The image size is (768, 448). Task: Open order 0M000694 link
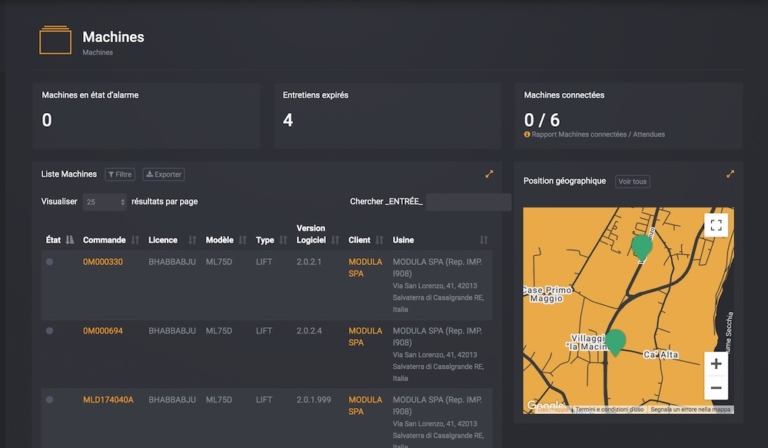click(103, 331)
